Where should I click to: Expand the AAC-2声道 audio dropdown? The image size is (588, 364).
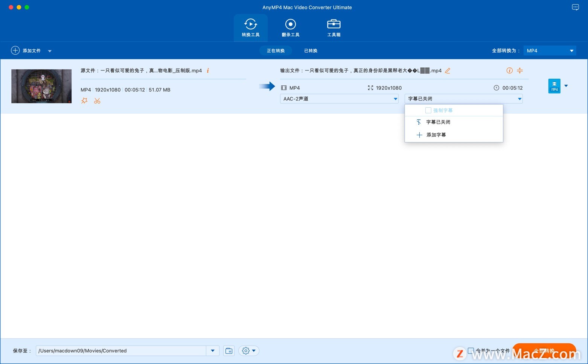coord(395,99)
